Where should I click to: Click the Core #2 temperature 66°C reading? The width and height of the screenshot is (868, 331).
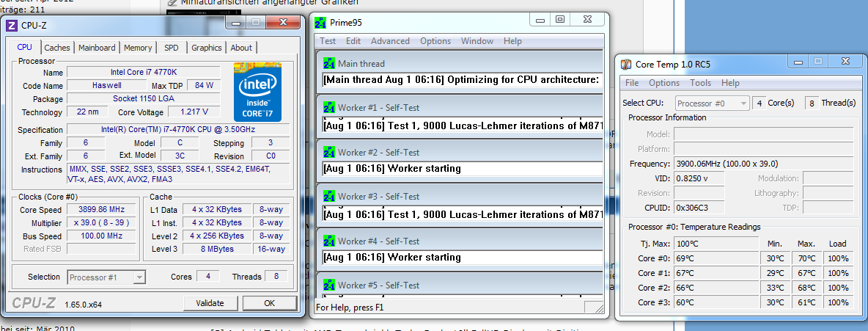716,288
